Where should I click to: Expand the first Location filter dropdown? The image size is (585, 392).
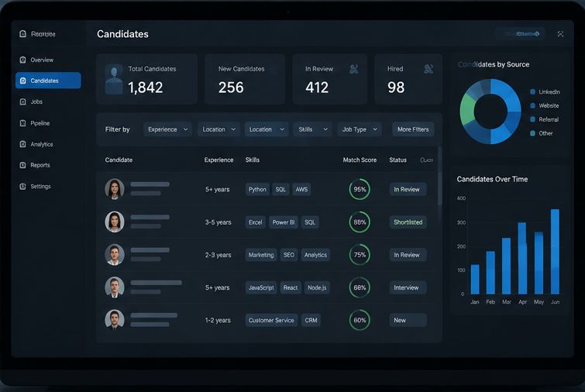pos(219,129)
